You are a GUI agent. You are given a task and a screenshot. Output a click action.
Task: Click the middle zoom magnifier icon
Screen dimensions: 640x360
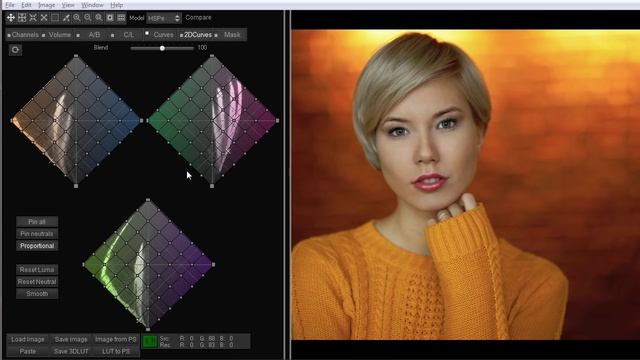point(88,18)
